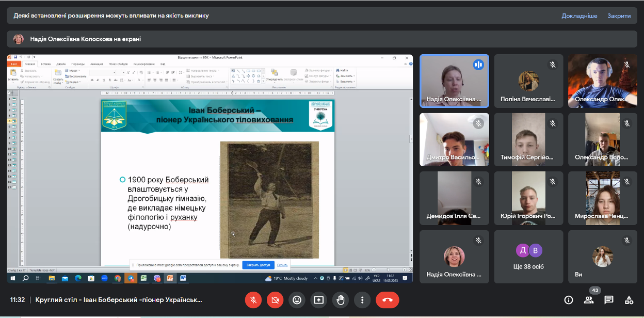Select Дмитро Васильович's video tile
Viewport: 644px width, 318px height.
click(454, 139)
